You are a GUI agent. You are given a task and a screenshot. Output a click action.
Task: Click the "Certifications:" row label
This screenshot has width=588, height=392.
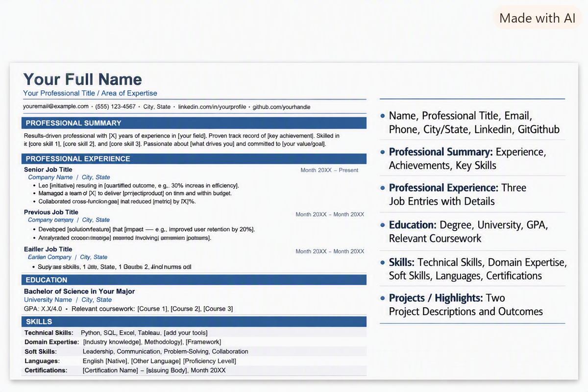pos(46,370)
